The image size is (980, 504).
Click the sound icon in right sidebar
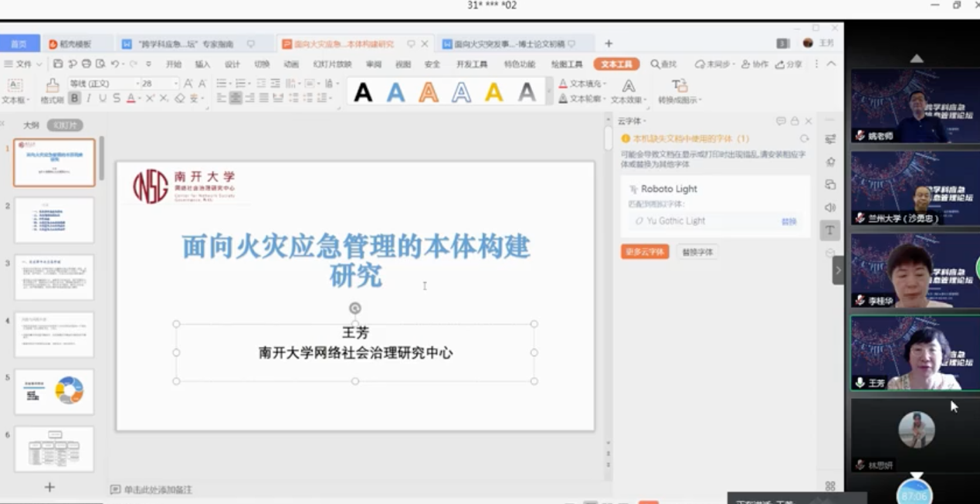pos(830,207)
